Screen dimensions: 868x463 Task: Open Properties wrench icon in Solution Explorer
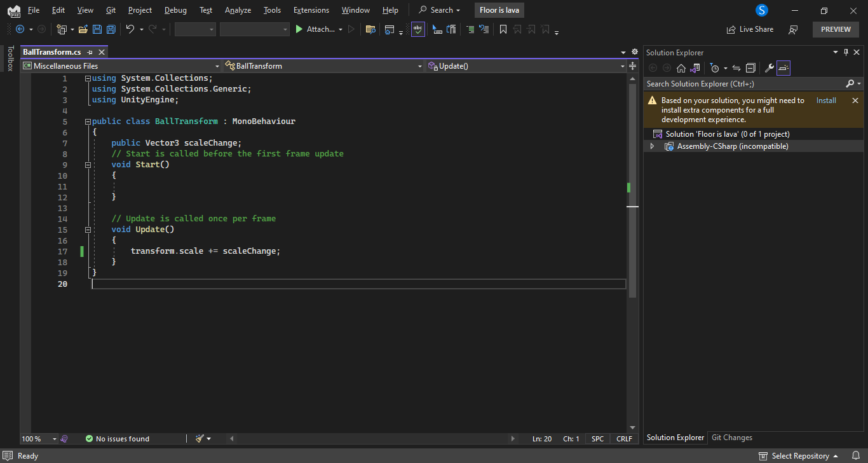point(769,68)
